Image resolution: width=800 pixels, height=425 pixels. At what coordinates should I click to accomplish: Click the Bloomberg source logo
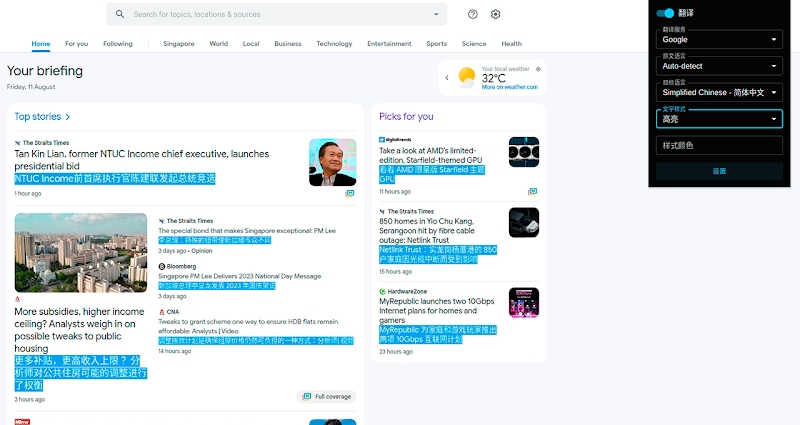[x=162, y=266]
